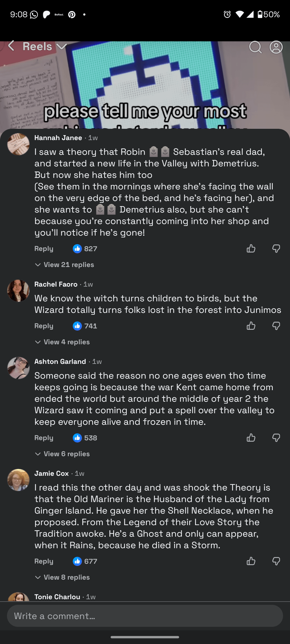Dislike Hannah Janee's comment
The height and width of the screenshot is (644, 290).
tap(276, 249)
